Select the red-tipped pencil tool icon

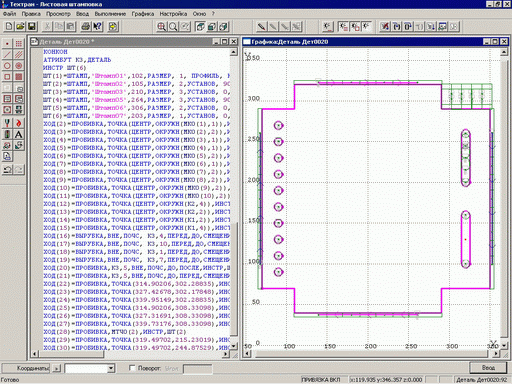262,26
